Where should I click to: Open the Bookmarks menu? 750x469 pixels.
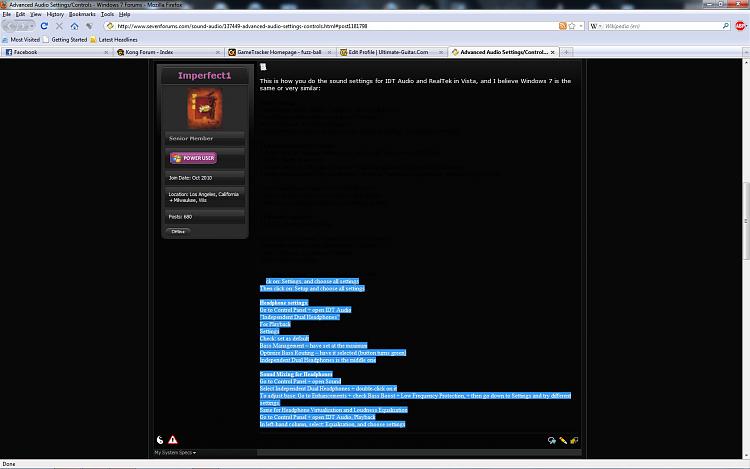pos(82,14)
